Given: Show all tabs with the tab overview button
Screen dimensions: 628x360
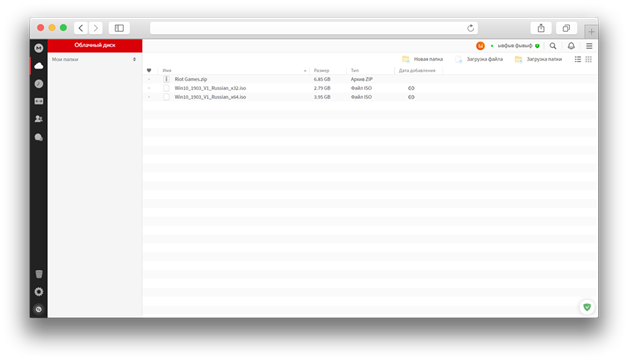Looking at the screenshot, I should (x=566, y=28).
